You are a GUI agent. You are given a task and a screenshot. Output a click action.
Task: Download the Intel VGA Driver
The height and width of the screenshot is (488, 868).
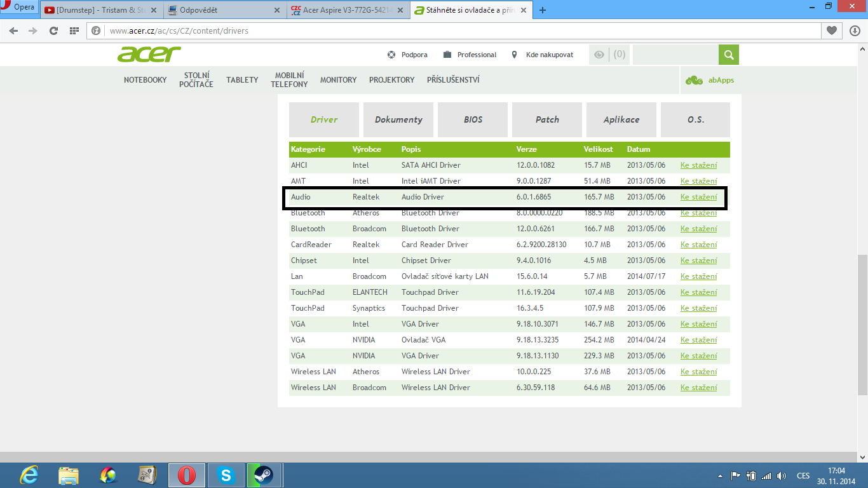click(698, 324)
